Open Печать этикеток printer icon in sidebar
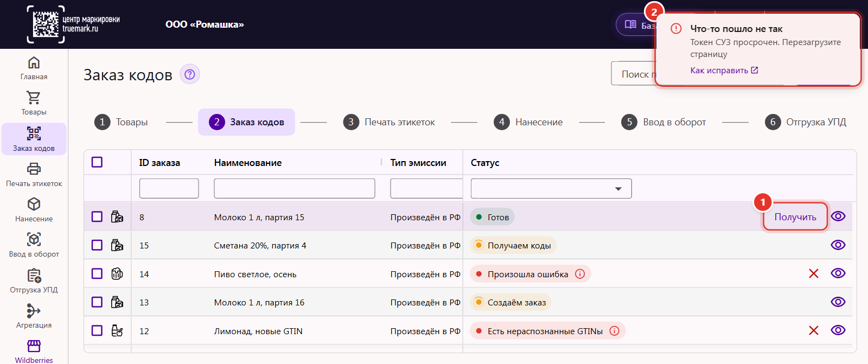 coord(34,169)
